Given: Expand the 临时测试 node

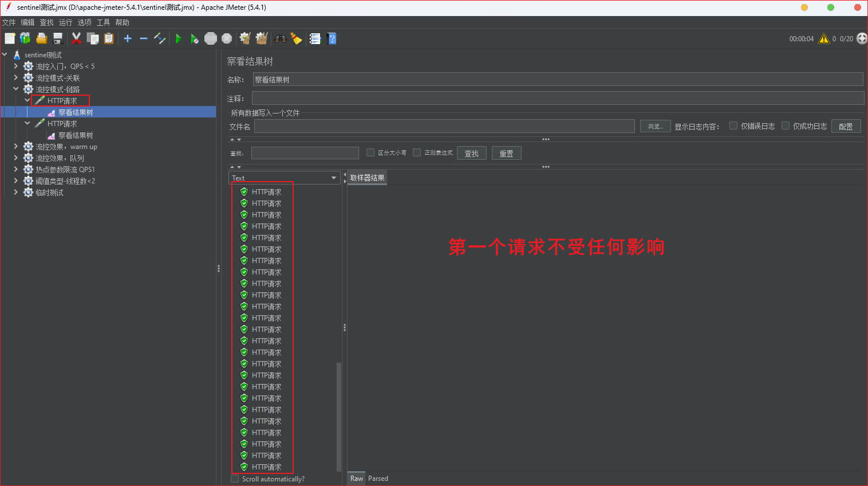Looking at the screenshot, I should pyautogui.click(x=15, y=192).
